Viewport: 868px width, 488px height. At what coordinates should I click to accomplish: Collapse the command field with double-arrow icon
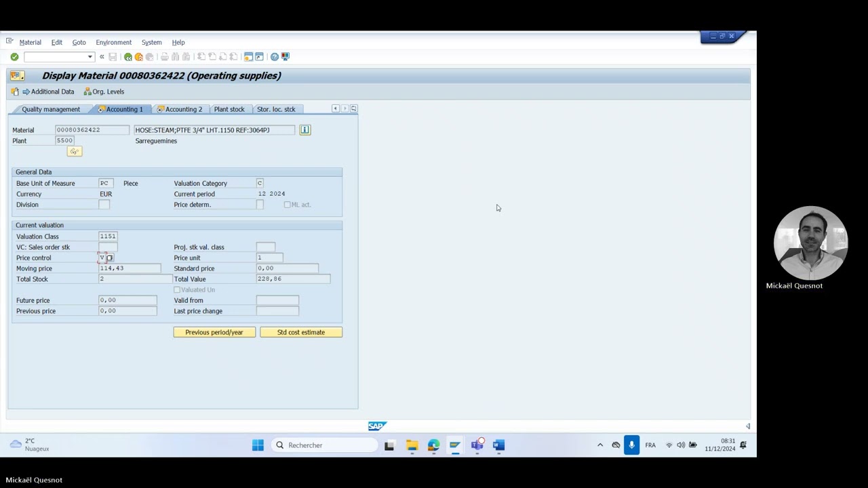point(102,57)
